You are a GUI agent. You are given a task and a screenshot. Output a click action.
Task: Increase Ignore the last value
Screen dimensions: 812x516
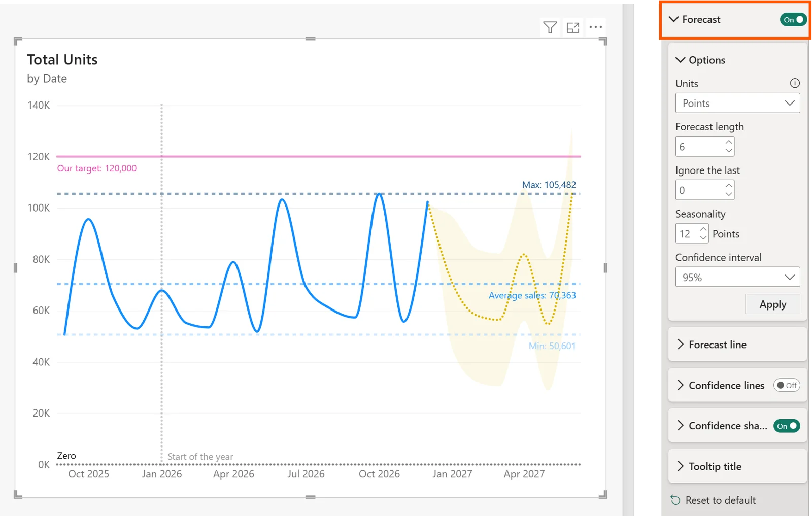(729, 186)
